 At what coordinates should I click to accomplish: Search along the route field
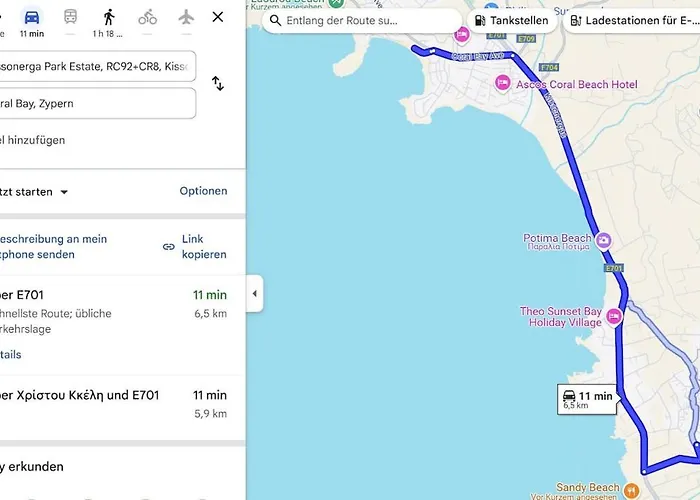point(365,20)
